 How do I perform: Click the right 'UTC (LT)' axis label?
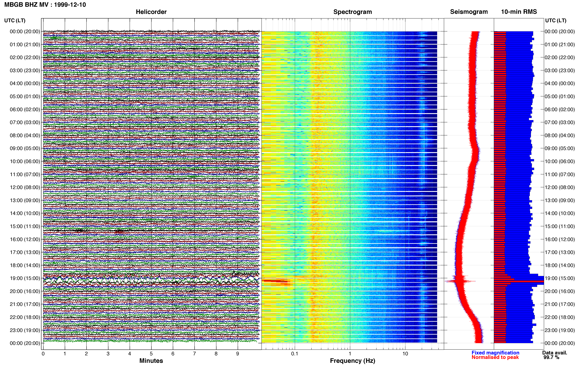point(556,20)
